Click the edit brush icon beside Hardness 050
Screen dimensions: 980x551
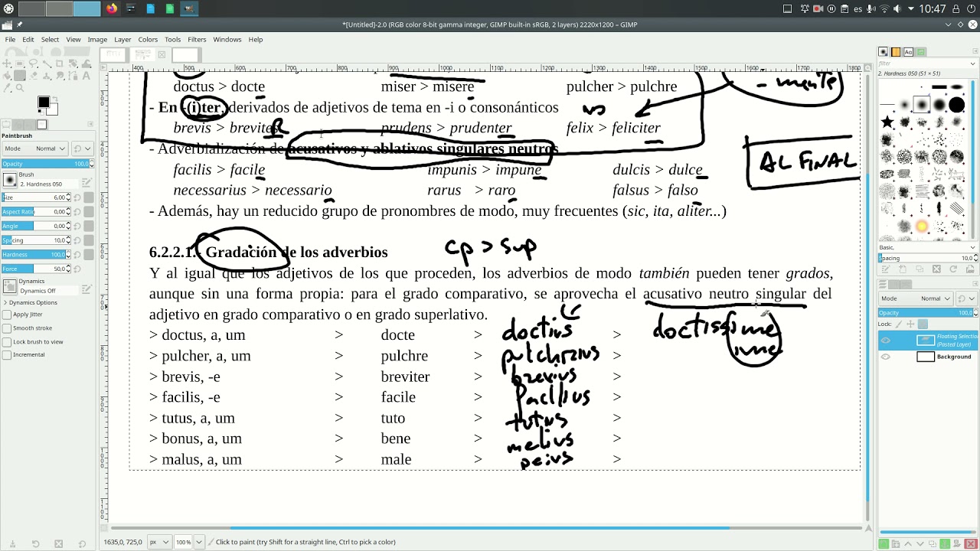87,182
